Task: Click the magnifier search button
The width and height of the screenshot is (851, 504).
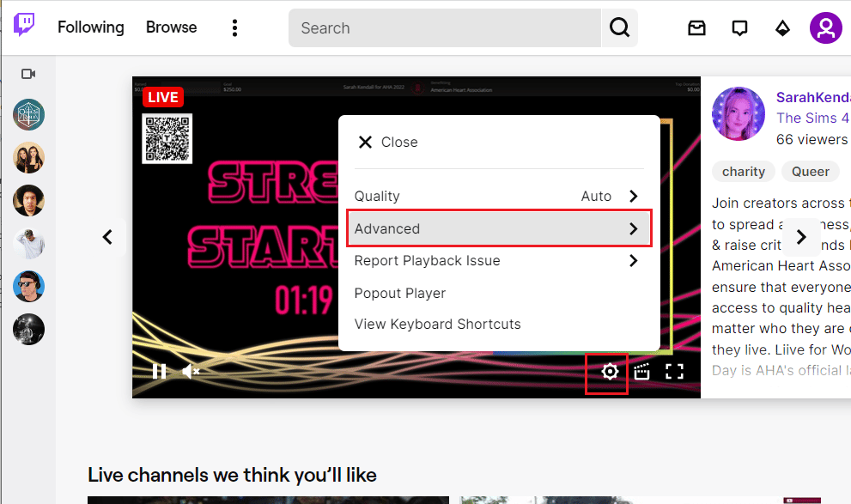Action: [x=619, y=27]
